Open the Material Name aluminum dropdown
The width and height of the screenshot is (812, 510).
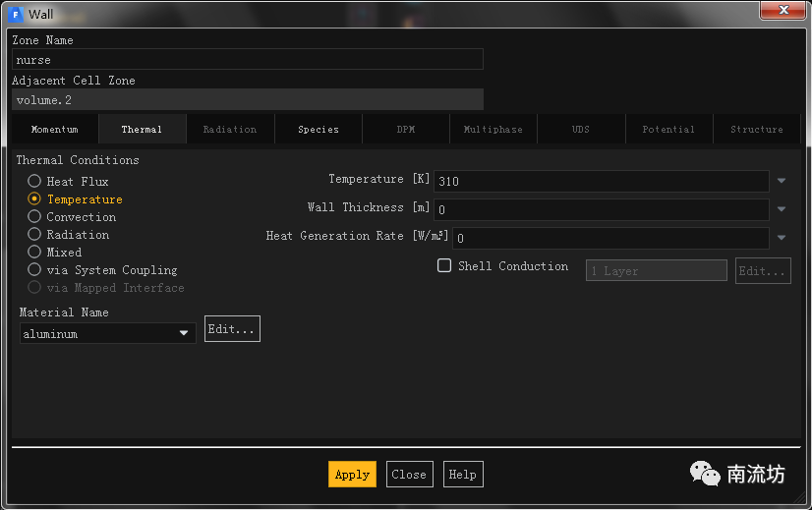[108, 334]
